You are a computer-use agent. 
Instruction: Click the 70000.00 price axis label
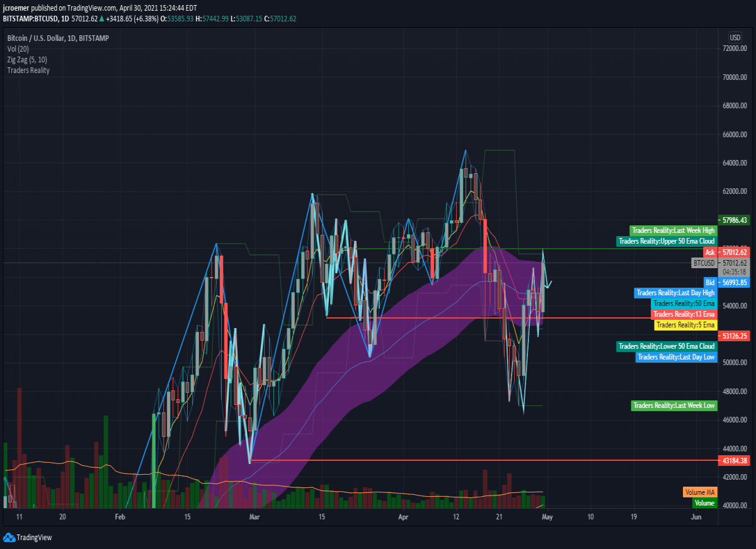pos(735,77)
